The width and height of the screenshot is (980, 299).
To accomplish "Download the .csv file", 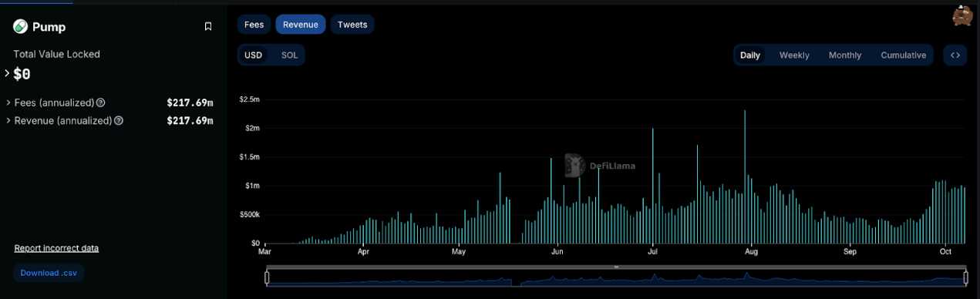I will 49,273.
